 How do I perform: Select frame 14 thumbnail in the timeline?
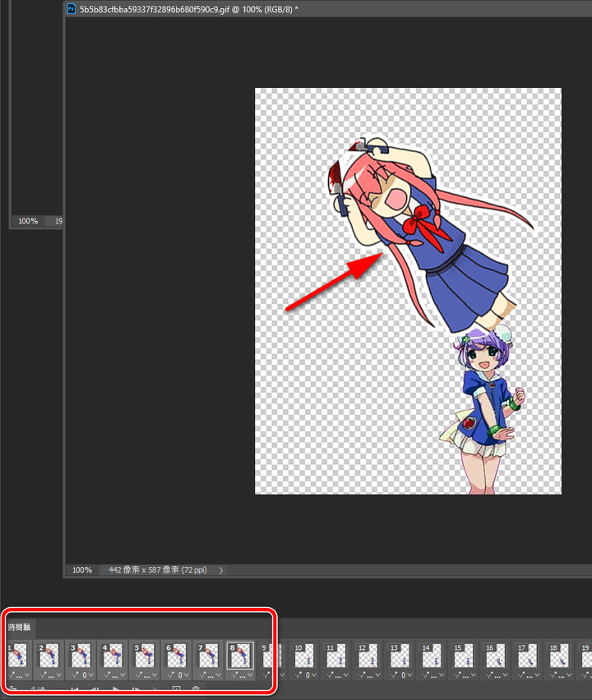[x=432, y=656]
